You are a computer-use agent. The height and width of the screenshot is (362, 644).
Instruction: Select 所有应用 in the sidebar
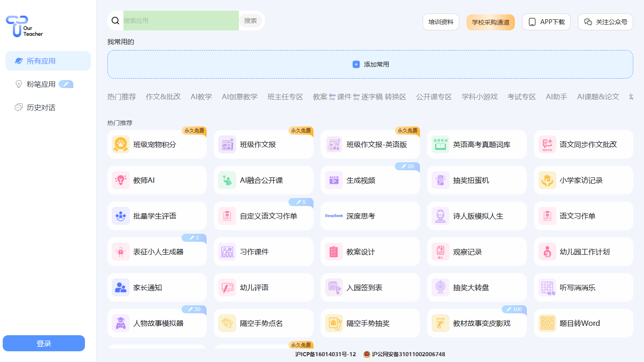click(x=48, y=61)
